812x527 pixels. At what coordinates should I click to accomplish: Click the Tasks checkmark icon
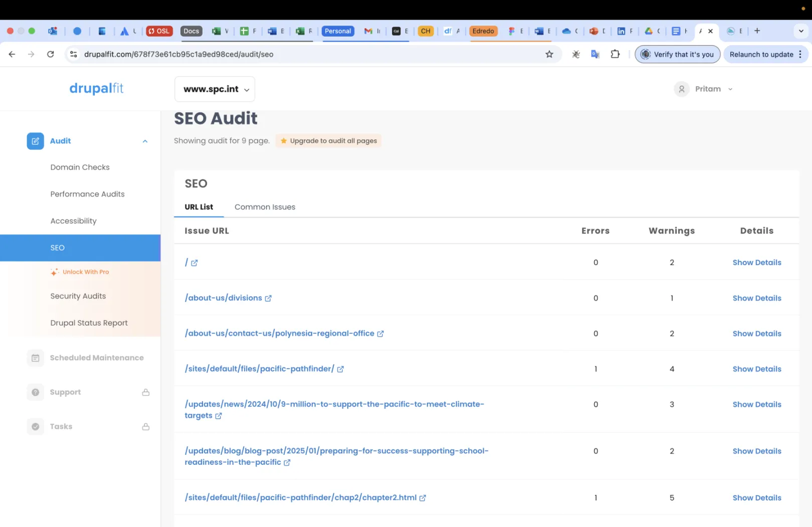[x=35, y=427]
